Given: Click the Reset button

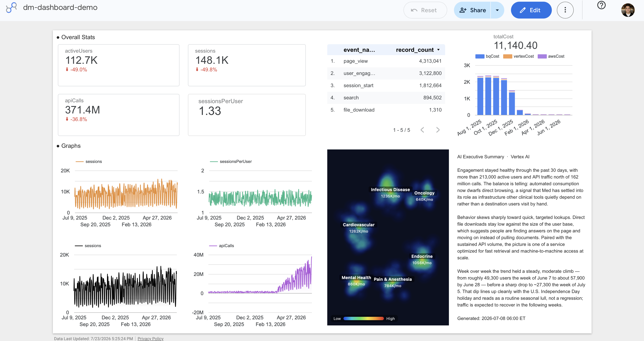Looking at the screenshot, I should click(425, 10).
